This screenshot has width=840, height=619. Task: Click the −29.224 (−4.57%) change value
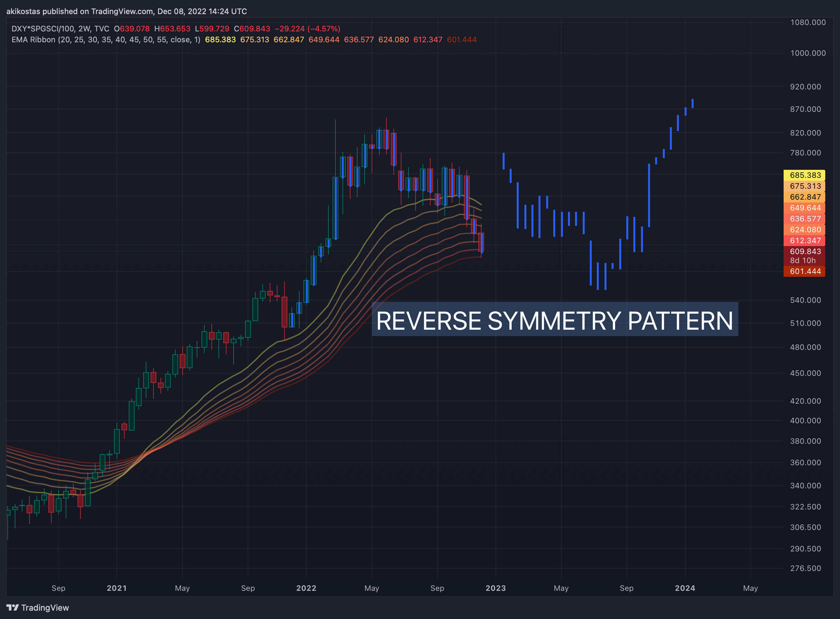(308, 29)
